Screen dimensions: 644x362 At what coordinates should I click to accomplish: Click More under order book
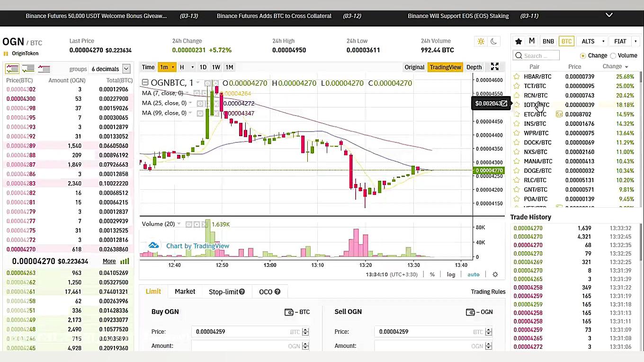(x=109, y=261)
